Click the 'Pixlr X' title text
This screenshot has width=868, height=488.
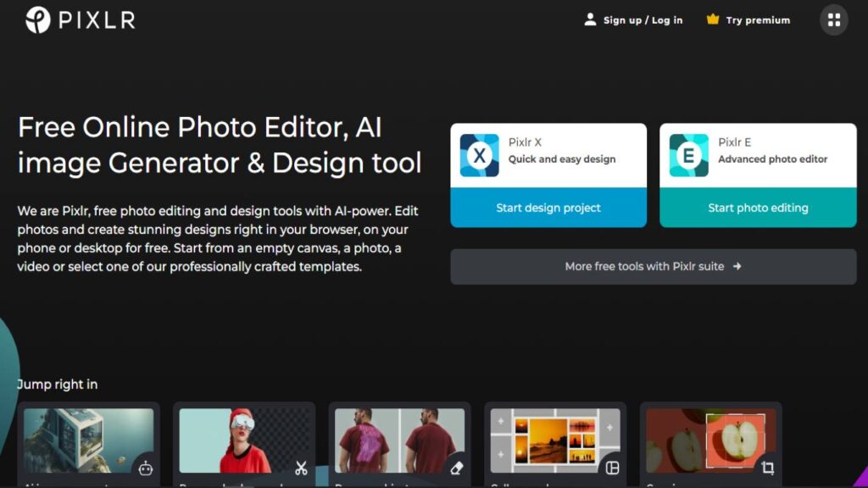pos(525,142)
